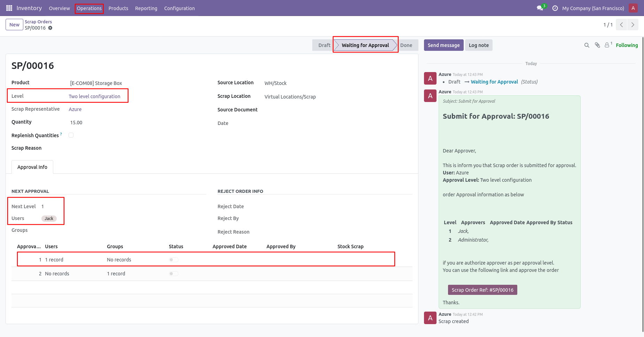Click the Two level configuration level field
644x337 pixels.
[94, 96]
